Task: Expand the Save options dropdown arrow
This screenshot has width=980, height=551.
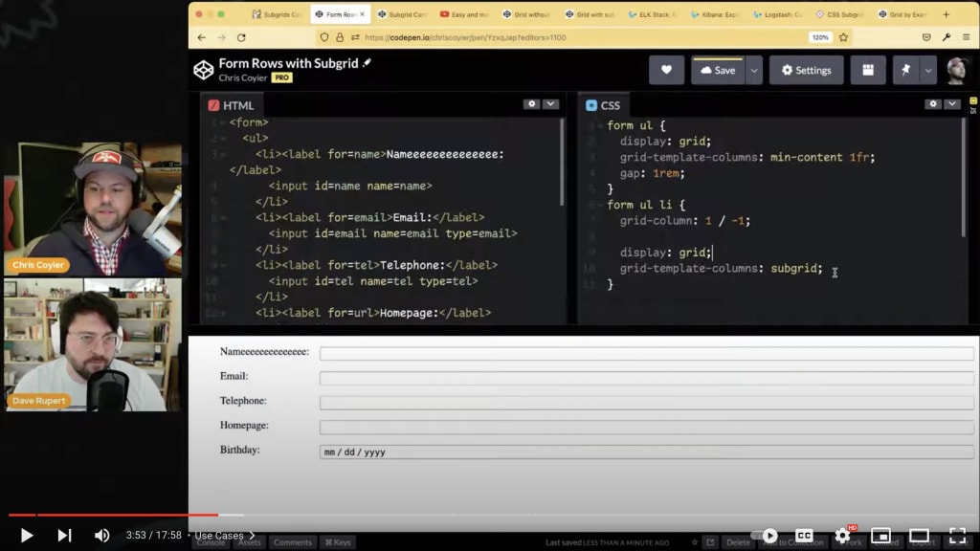Action: click(x=754, y=70)
